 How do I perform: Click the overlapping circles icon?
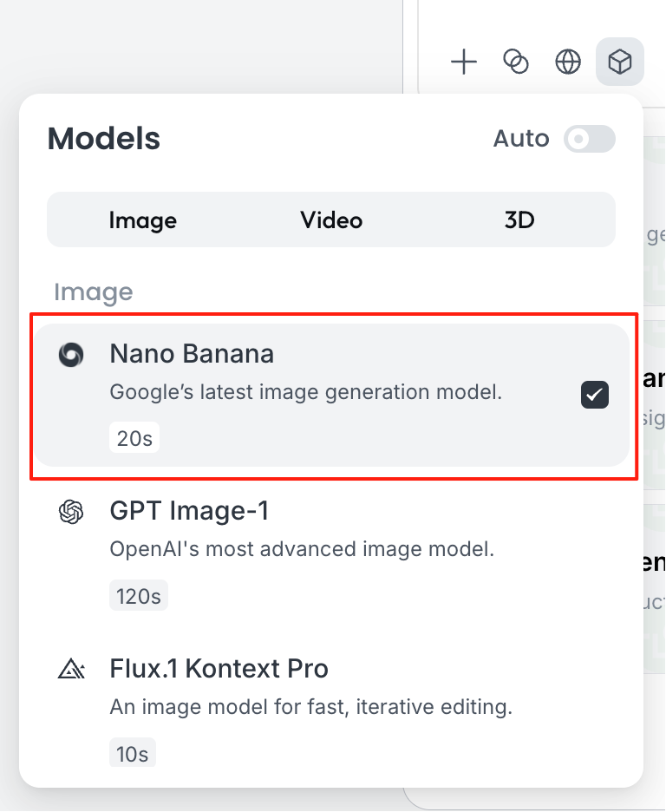point(516,62)
